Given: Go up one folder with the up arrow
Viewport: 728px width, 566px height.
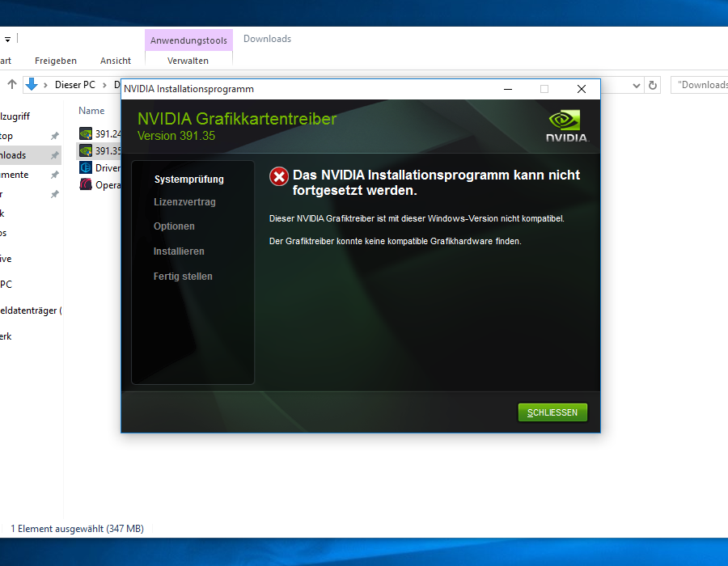Looking at the screenshot, I should click(x=12, y=84).
